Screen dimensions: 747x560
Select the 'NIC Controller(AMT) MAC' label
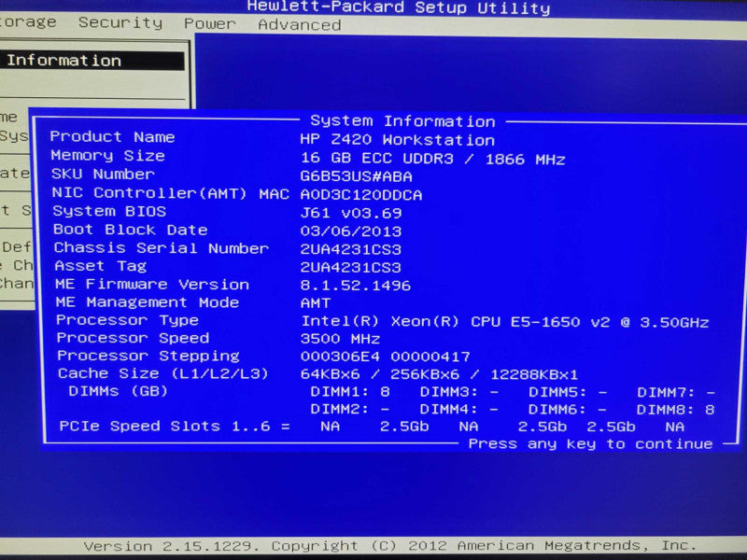[x=171, y=193]
